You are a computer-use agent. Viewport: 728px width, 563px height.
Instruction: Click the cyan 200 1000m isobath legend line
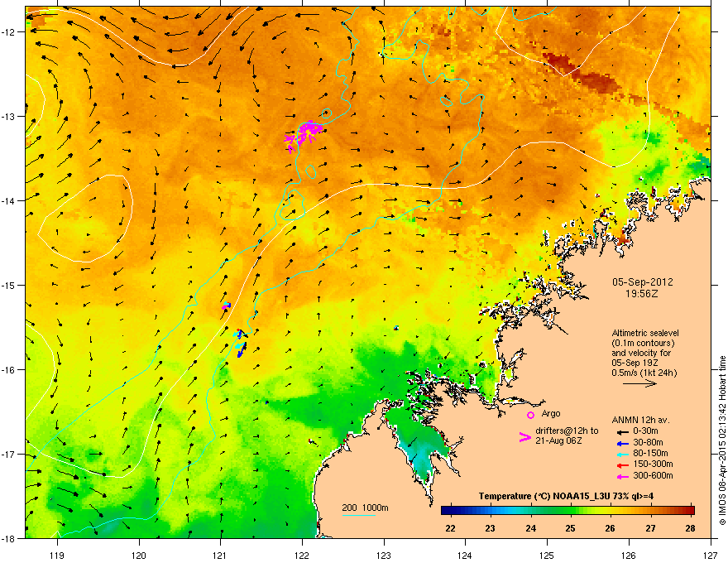358,516
